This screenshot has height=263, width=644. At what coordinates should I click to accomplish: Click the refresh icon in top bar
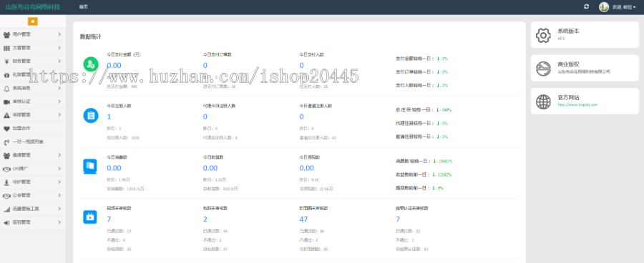[587, 6]
